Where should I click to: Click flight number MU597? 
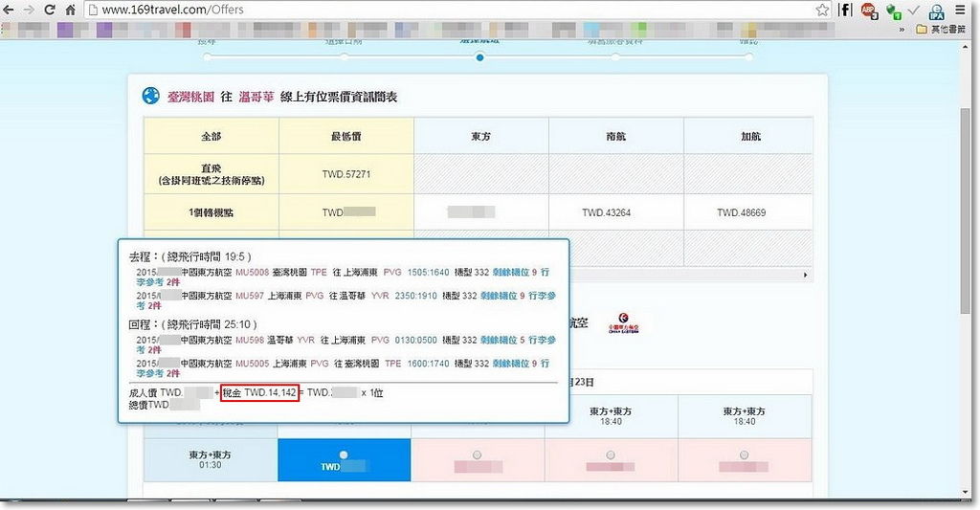[x=250, y=296]
